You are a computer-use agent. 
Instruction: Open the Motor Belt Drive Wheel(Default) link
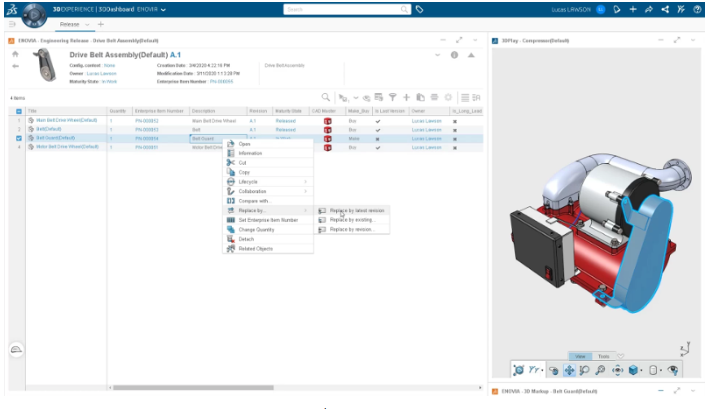(x=67, y=147)
